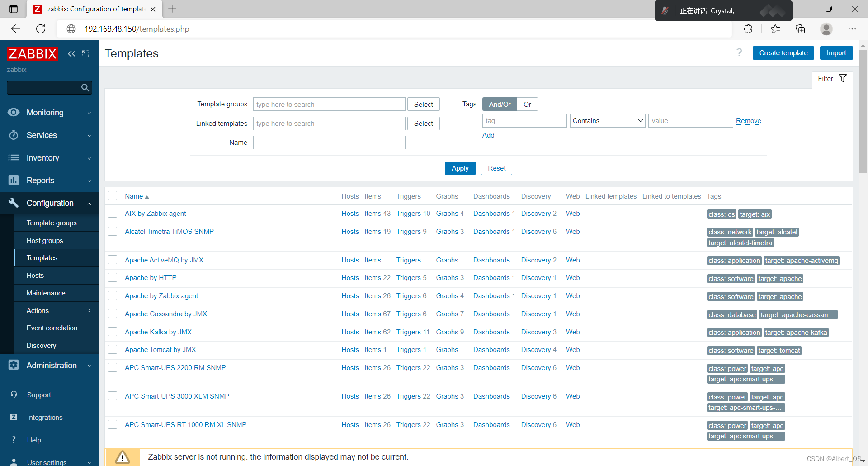The image size is (868, 466).
Task: Toggle select-all templates checkbox
Action: pos(113,195)
